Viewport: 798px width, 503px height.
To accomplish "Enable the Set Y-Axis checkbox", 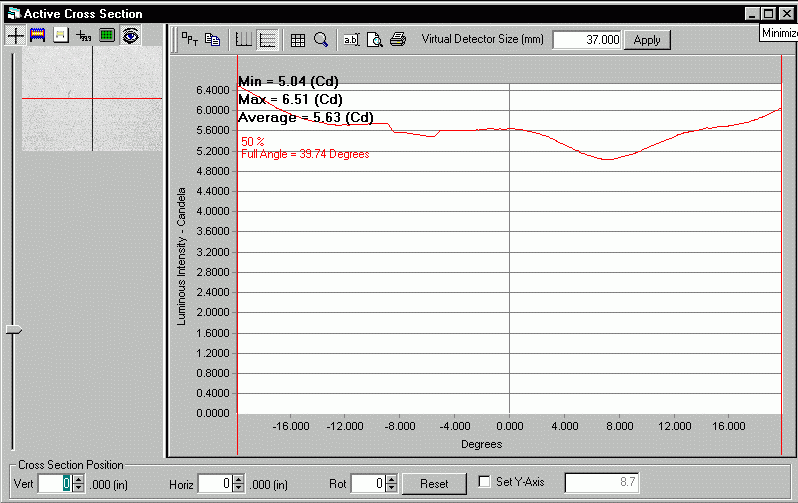I will click(x=484, y=482).
